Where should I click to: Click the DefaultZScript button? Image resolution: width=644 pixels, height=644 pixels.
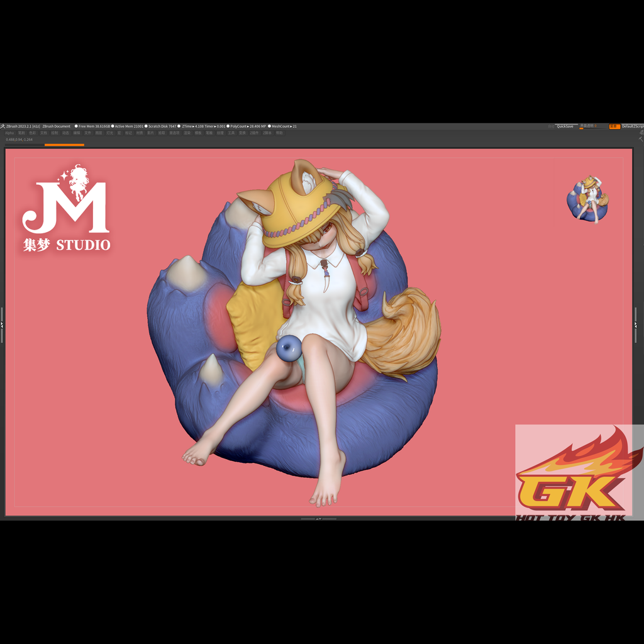[x=633, y=126]
